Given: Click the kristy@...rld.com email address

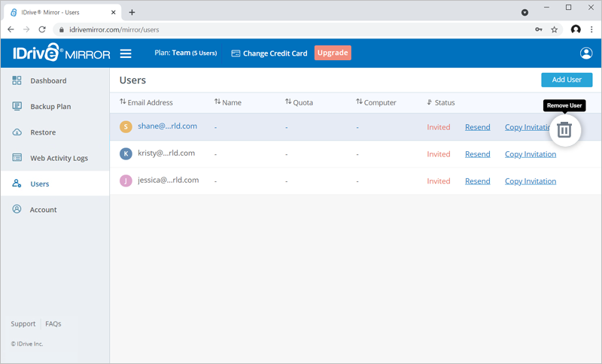Looking at the screenshot, I should click(166, 153).
